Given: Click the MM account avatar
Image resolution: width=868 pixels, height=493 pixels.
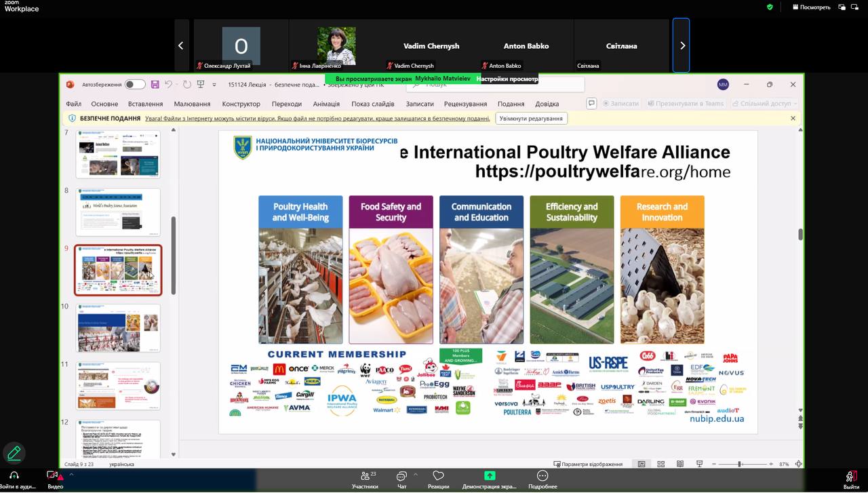Looking at the screenshot, I should (723, 85).
